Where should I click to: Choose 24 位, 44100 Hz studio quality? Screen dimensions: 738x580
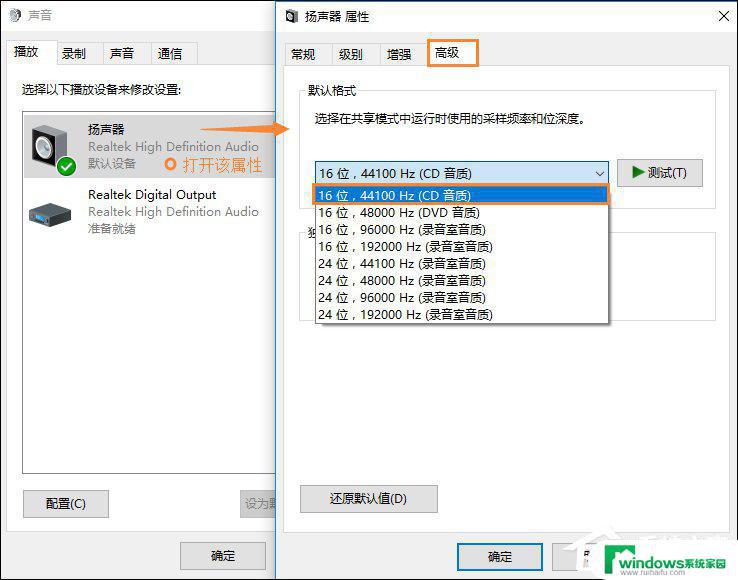click(461, 264)
